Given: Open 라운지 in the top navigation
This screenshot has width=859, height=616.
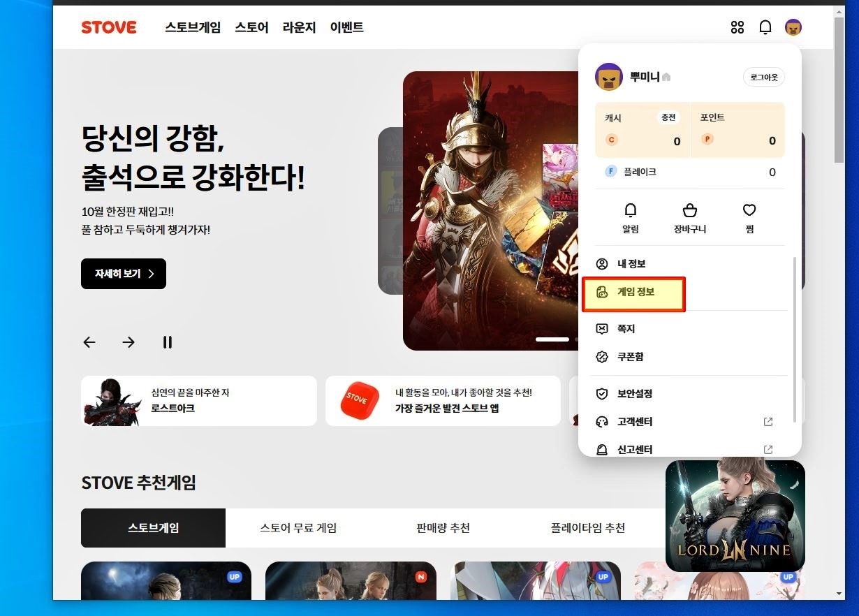Looking at the screenshot, I should tap(299, 27).
